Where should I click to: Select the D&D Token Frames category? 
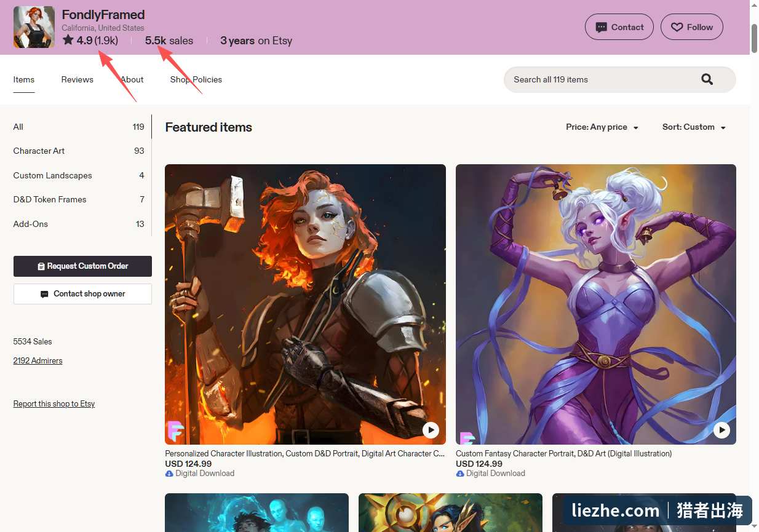coord(79,199)
